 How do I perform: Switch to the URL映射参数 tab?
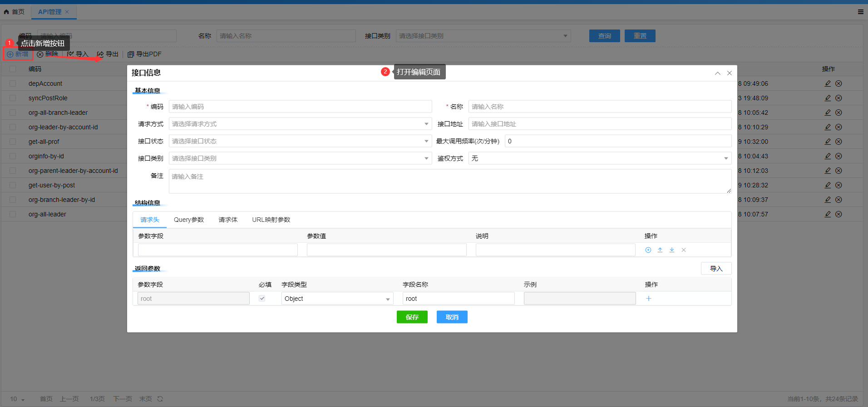271,220
